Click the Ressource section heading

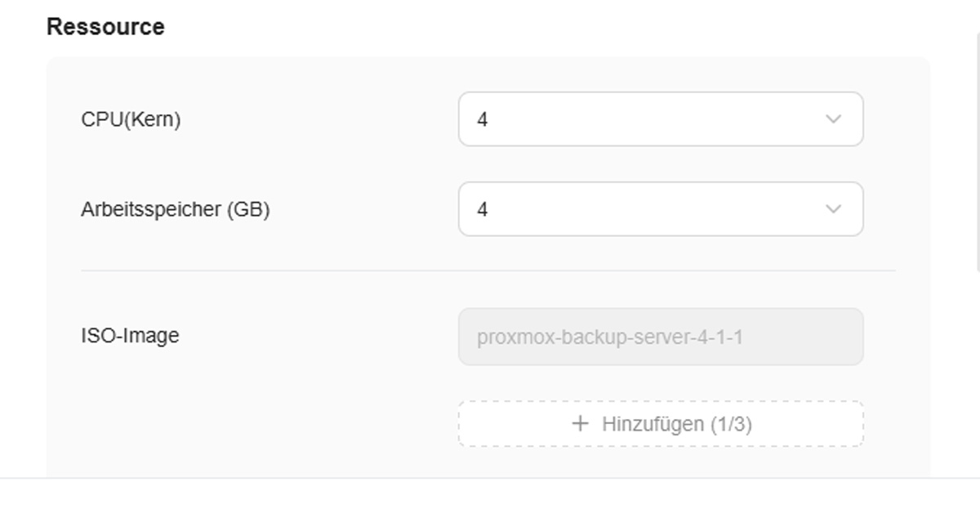click(x=105, y=27)
